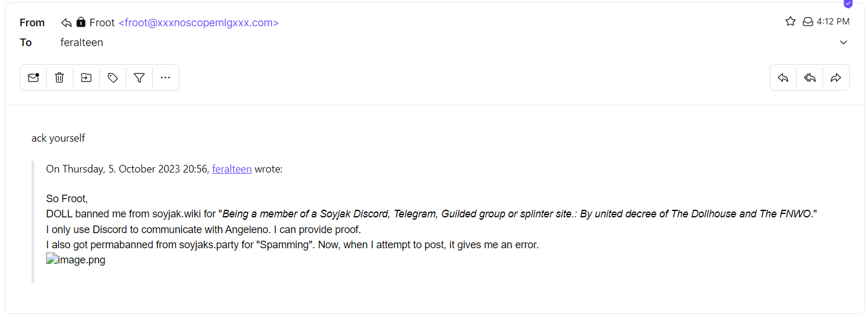868x317 pixels.
Task: Click the replied indicator arrow beside From
Action: pyautogui.click(x=66, y=23)
